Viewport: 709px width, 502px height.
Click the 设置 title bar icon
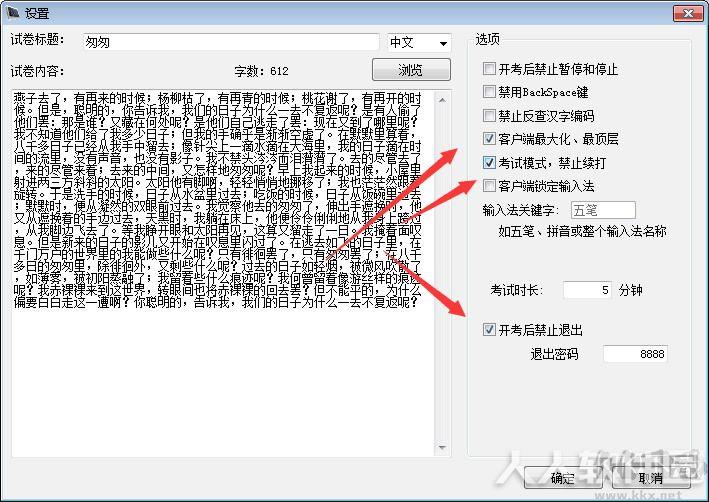coord(13,13)
